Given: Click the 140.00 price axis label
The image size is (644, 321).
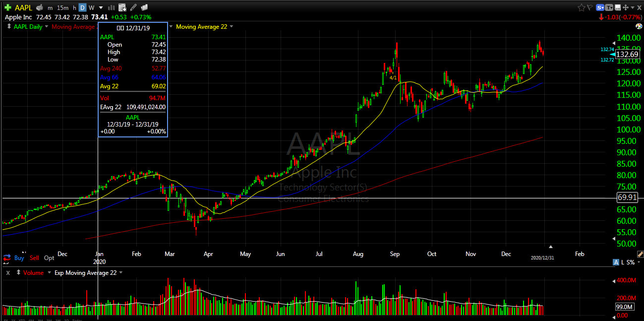Looking at the screenshot, I should point(629,38).
